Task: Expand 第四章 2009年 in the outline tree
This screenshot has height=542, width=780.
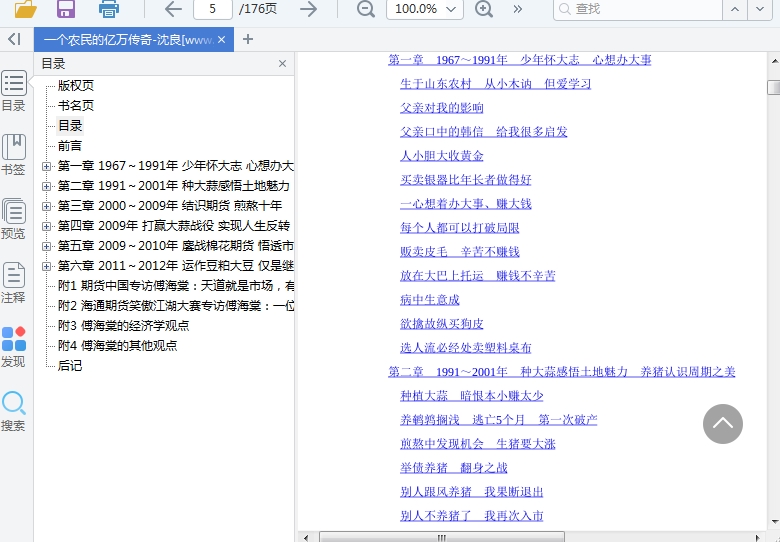Action: pyautogui.click(x=46, y=226)
